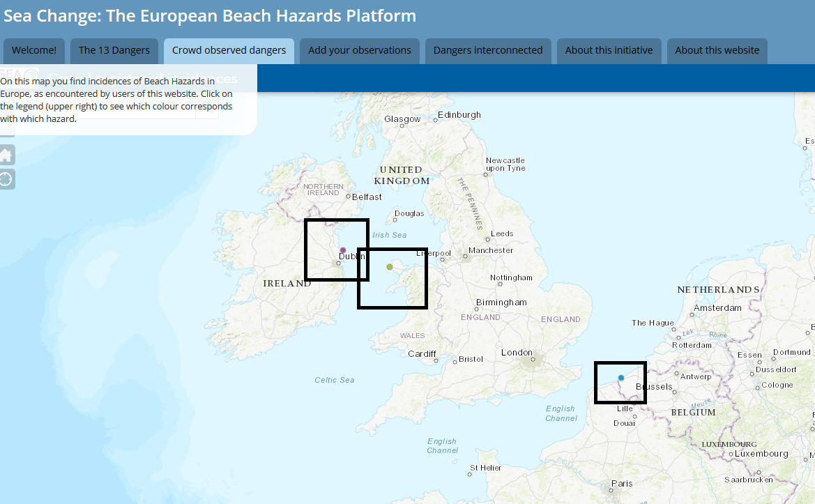Click the blue hazard marker near Belgium's coast
The height and width of the screenshot is (504, 815).
pos(621,378)
